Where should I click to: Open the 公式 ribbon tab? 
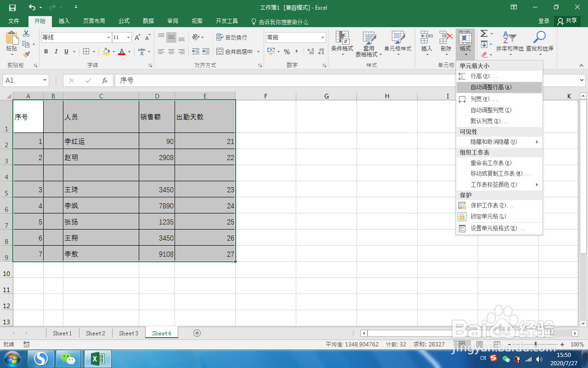point(124,21)
